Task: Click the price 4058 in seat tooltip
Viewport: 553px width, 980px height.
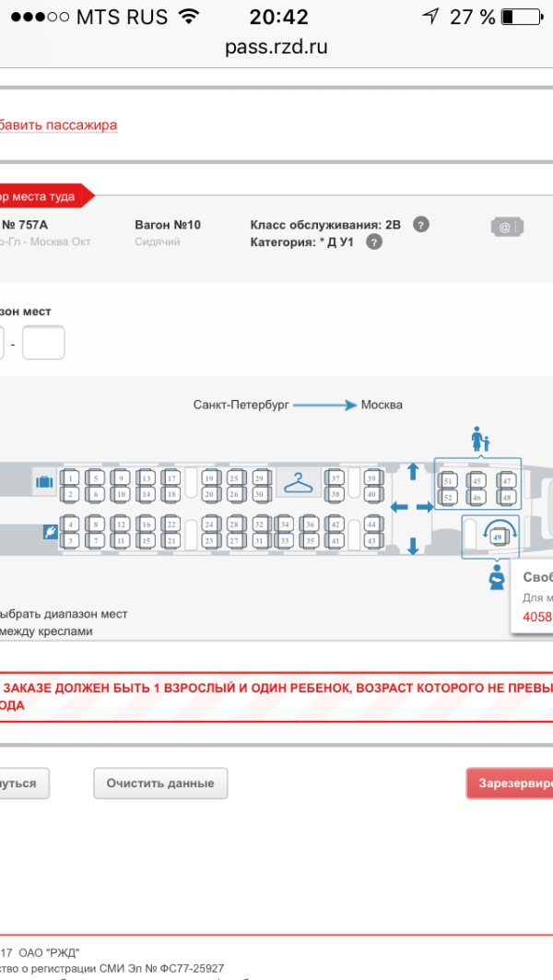Action: pyautogui.click(x=537, y=617)
